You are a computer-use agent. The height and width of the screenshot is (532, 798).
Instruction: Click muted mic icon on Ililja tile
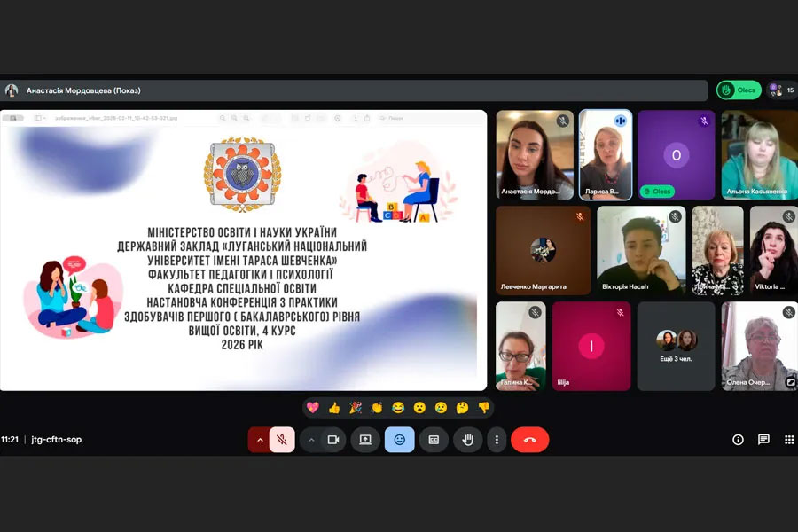pyautogui.click(x=620, y=313)
